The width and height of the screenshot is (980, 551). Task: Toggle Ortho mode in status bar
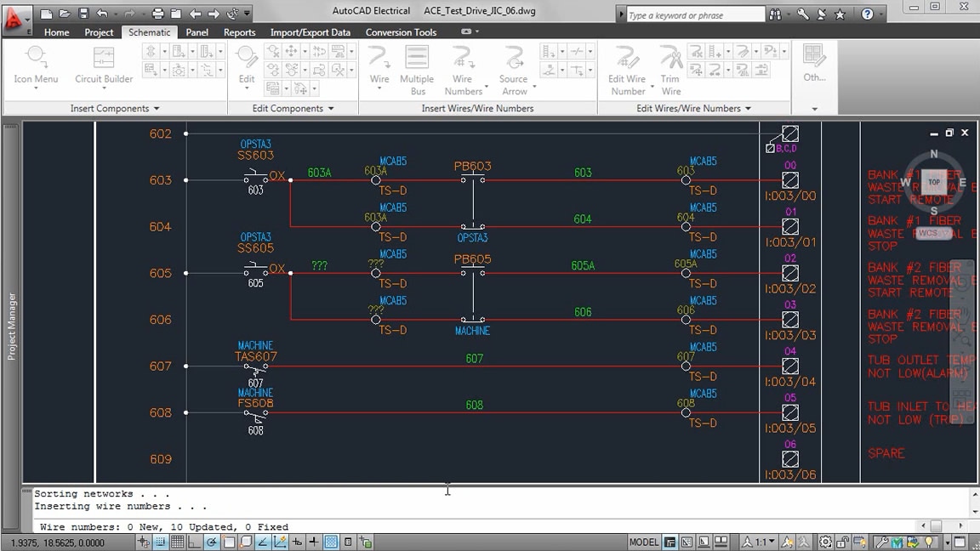coord(194,542)
